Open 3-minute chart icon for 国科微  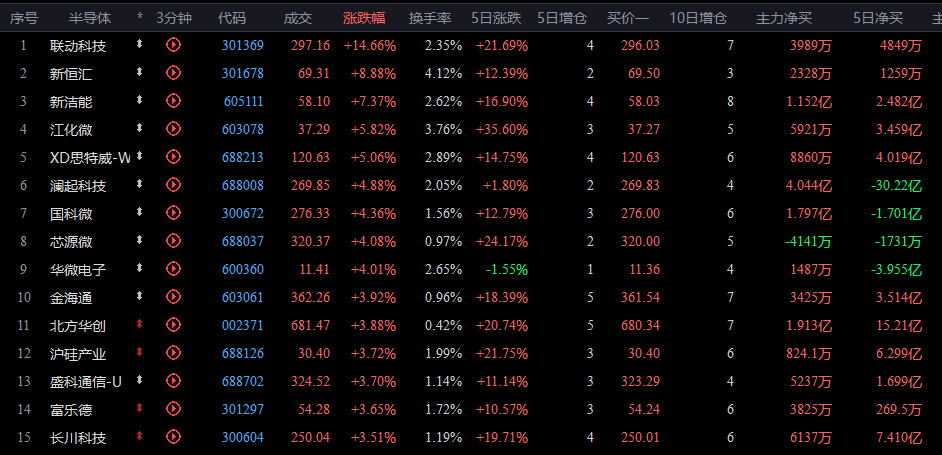point(174,213)
